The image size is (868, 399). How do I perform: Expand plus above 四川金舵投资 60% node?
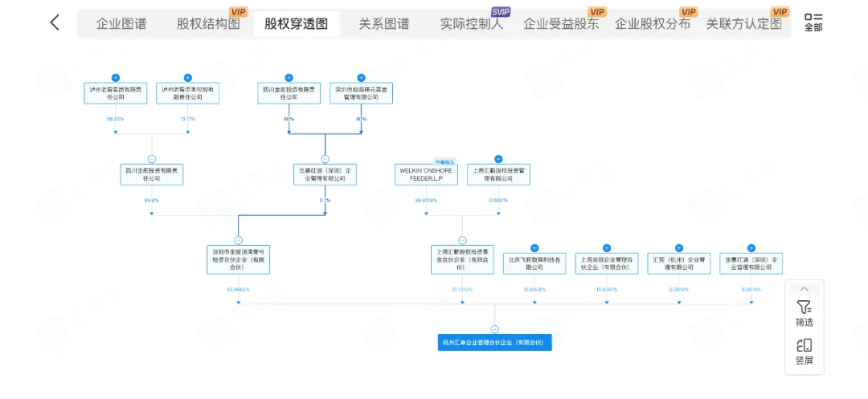coord(289,78)
